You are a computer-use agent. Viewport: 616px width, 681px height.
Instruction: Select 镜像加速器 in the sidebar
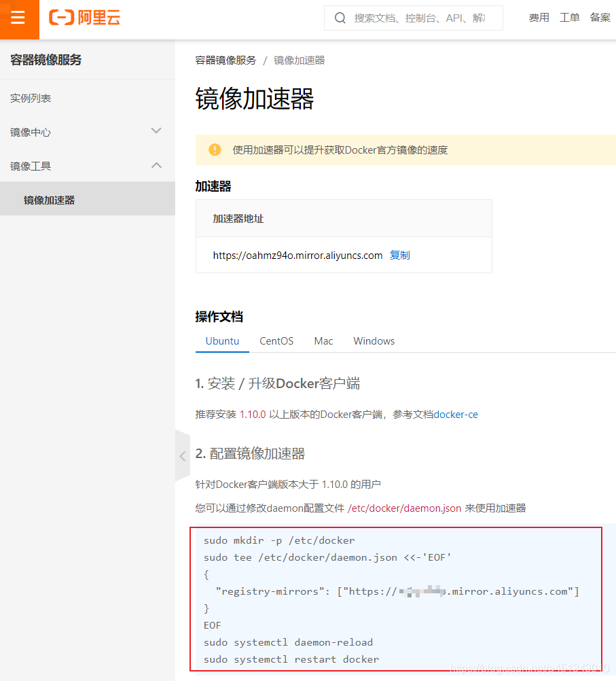pos(88,199)
